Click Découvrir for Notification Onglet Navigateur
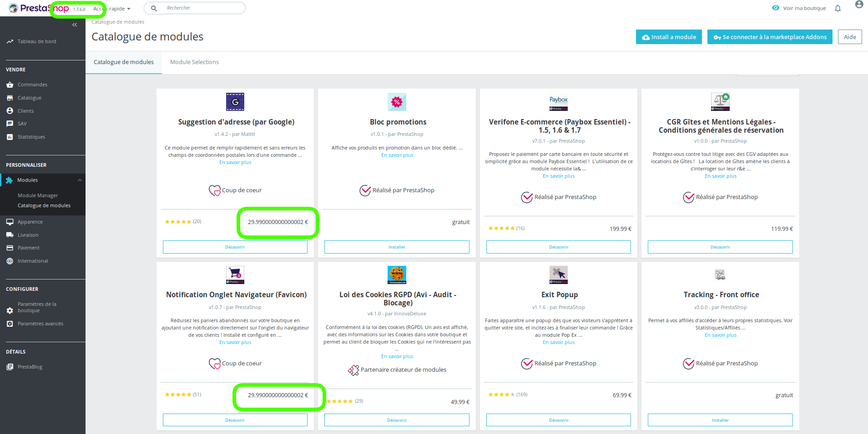The height and width of the screenshot is (434, 868). pos(235,420)
